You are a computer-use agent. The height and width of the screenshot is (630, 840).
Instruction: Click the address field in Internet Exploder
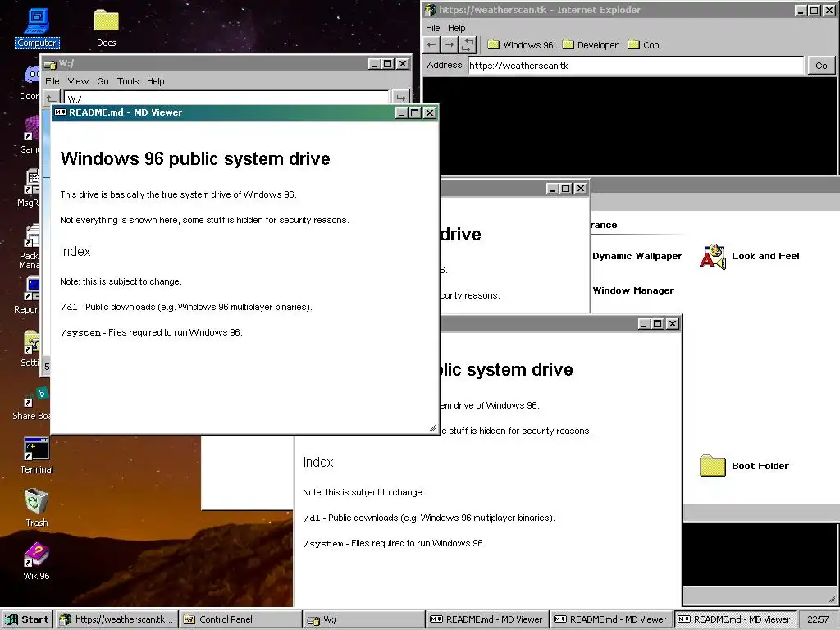tap(636, 66)
